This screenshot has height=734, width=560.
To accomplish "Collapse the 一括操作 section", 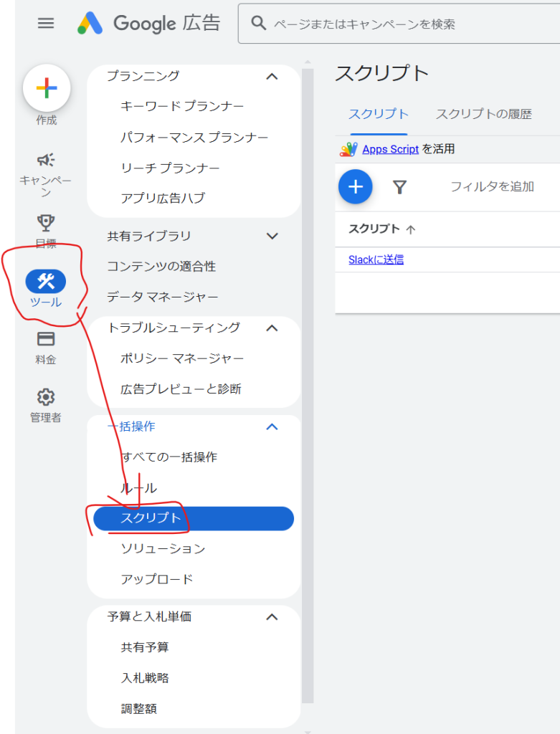I will pyautogui.click(x=272, y=426).
